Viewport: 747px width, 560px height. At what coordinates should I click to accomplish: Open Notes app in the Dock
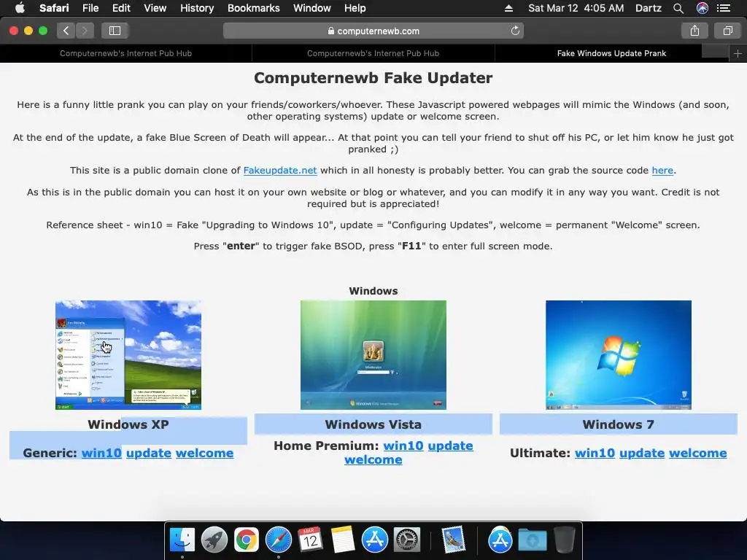[x=343, y=540]
